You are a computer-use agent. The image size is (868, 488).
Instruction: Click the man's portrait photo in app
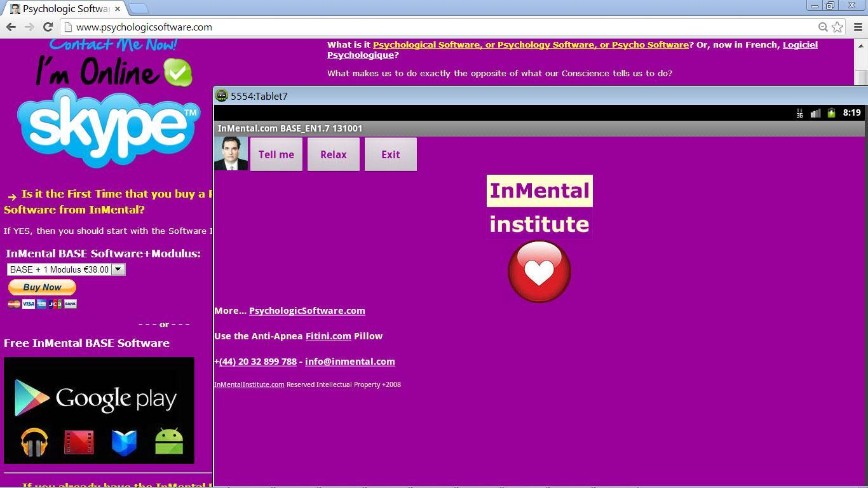[x=231, y=154]
